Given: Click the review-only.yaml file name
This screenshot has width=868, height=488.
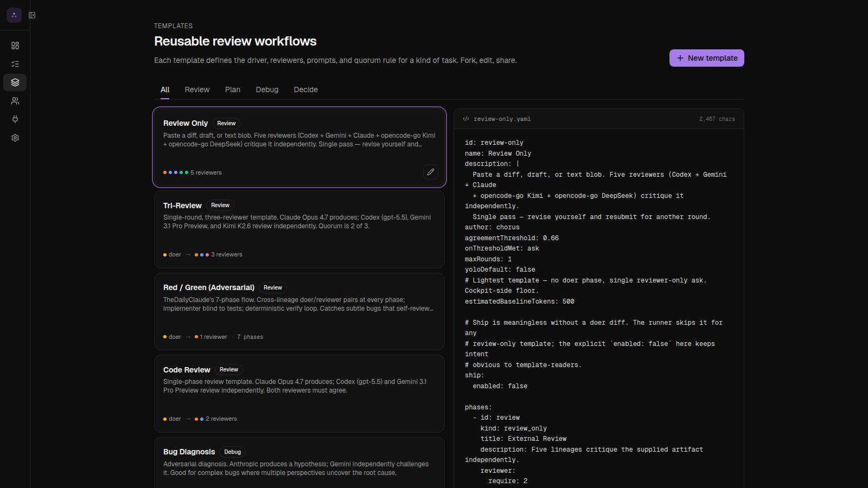Looking at the screenshot, I should point(502,119).
